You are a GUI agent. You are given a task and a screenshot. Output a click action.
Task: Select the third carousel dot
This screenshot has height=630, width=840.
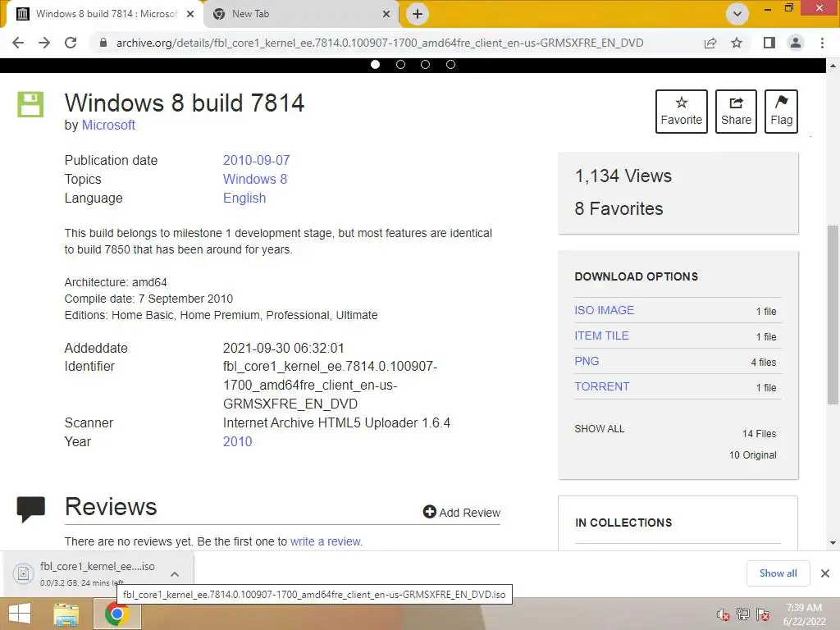point(426,64)
